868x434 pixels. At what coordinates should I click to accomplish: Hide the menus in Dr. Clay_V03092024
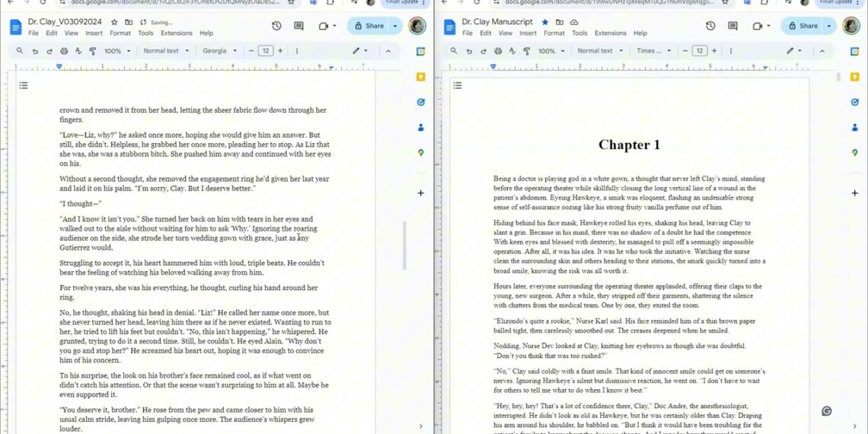[x=388, y=51]
